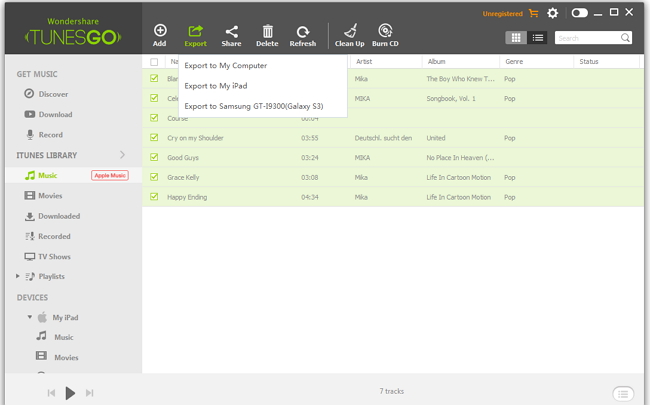Switch to grid view icon

point(516,38)
